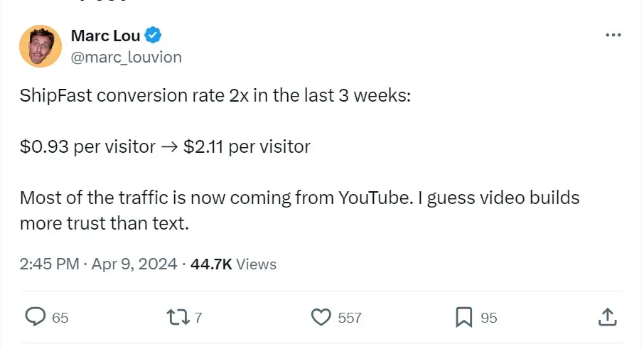Screen dimensions: 644x349
Task: Click the blue verified badge
Action: [153, 36]
